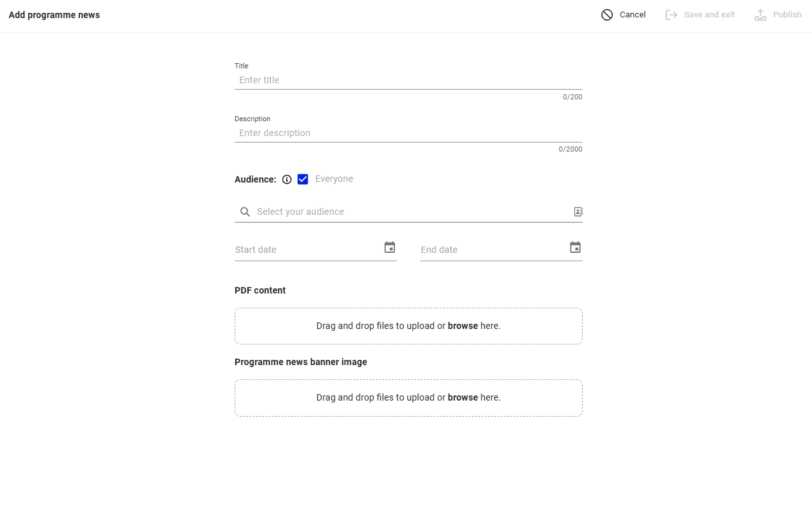The image size is (812, 507).
Task: Click browse link in banner image dropzone
Action: tap(463, 397)
